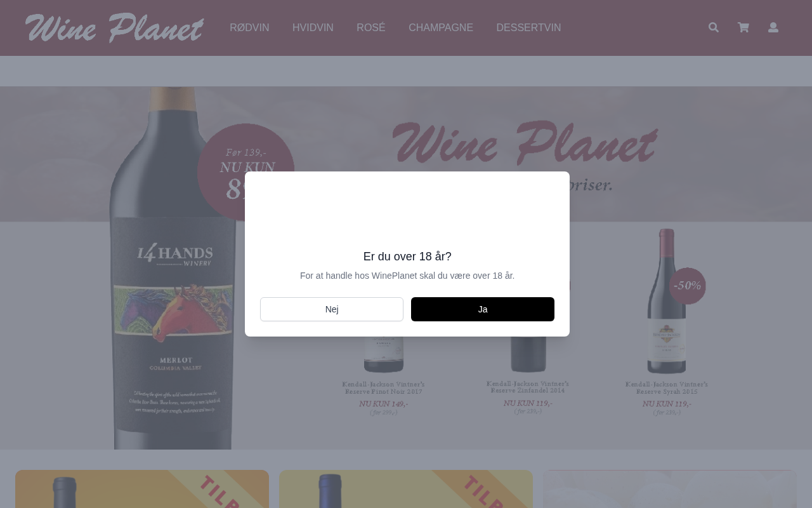Open the Rødvin menu
This screenshot has height=508, width=812.
(249, 28)
